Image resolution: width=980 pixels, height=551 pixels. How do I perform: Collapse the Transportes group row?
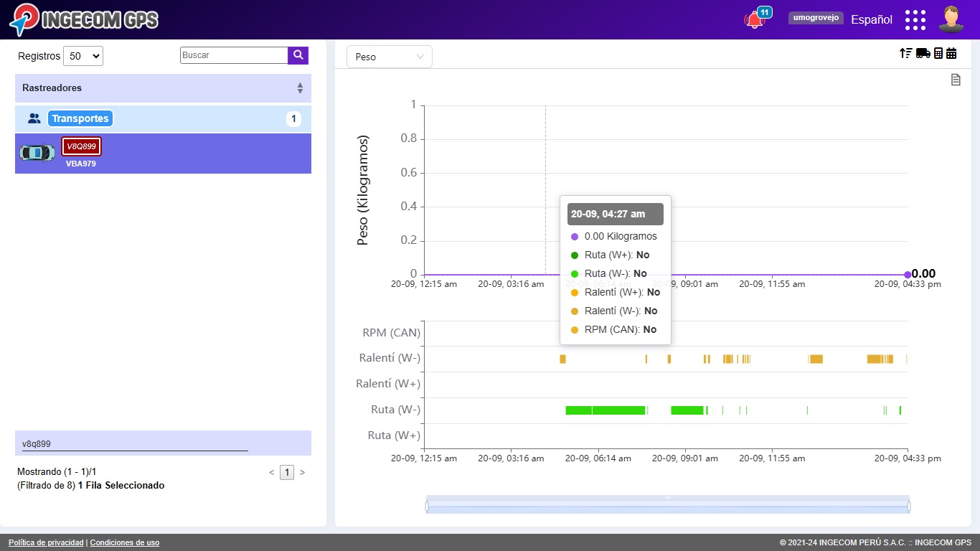point(80,119)
